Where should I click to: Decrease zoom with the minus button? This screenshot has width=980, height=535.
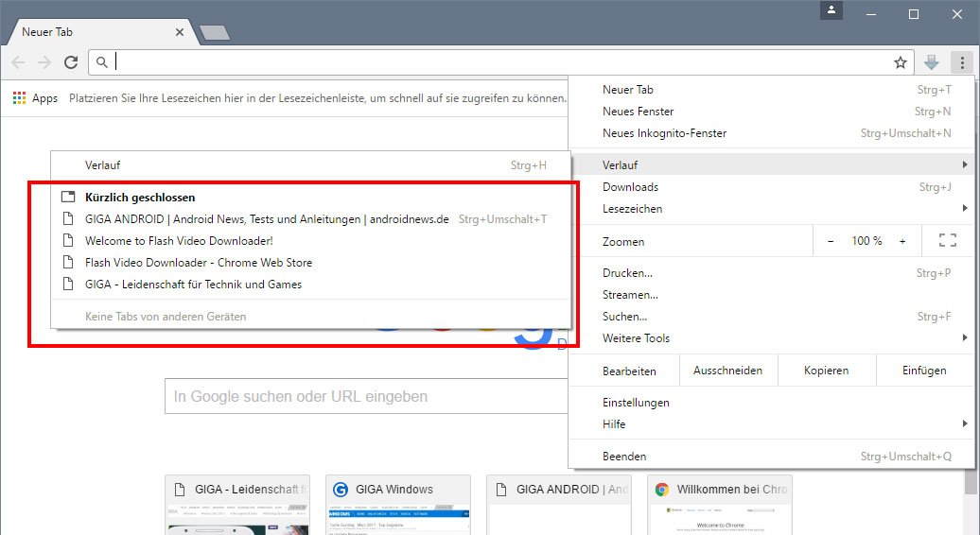click(x=830, y=241)
